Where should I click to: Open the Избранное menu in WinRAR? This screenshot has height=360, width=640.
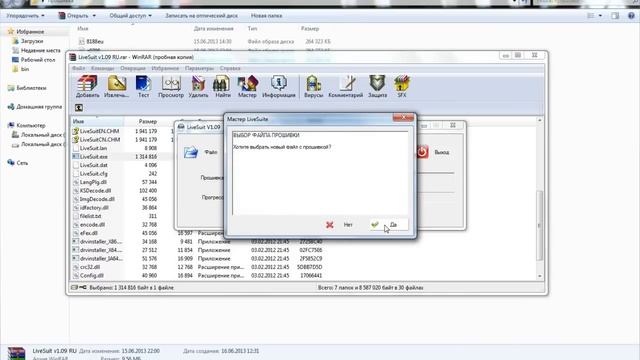[165, 69]
